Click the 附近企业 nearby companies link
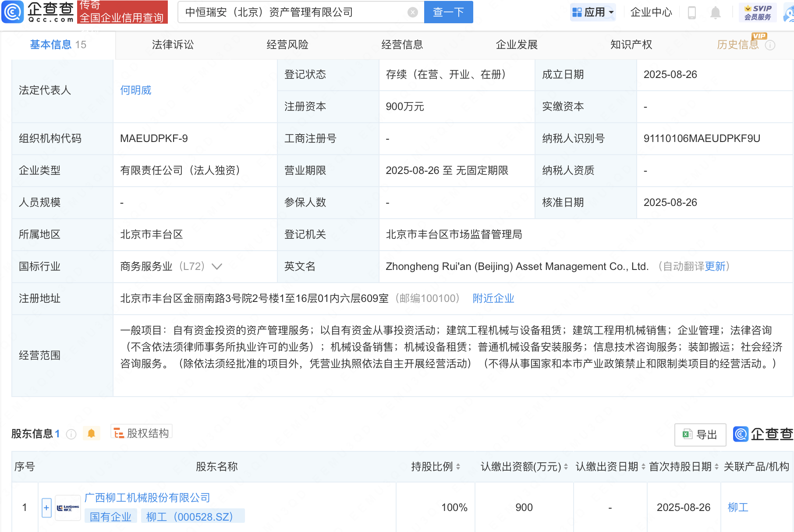794x532 pixels. pyautogui.click(x=493, y=298)
